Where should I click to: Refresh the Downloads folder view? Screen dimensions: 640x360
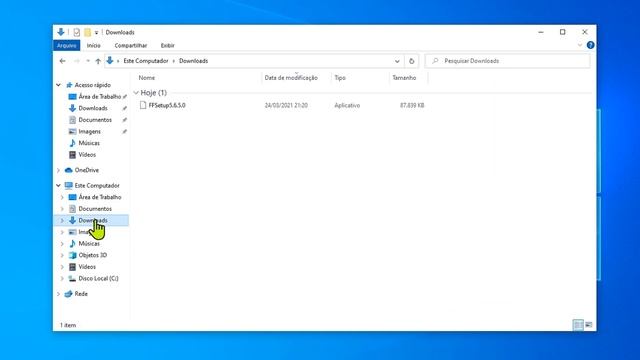[411, 61]
